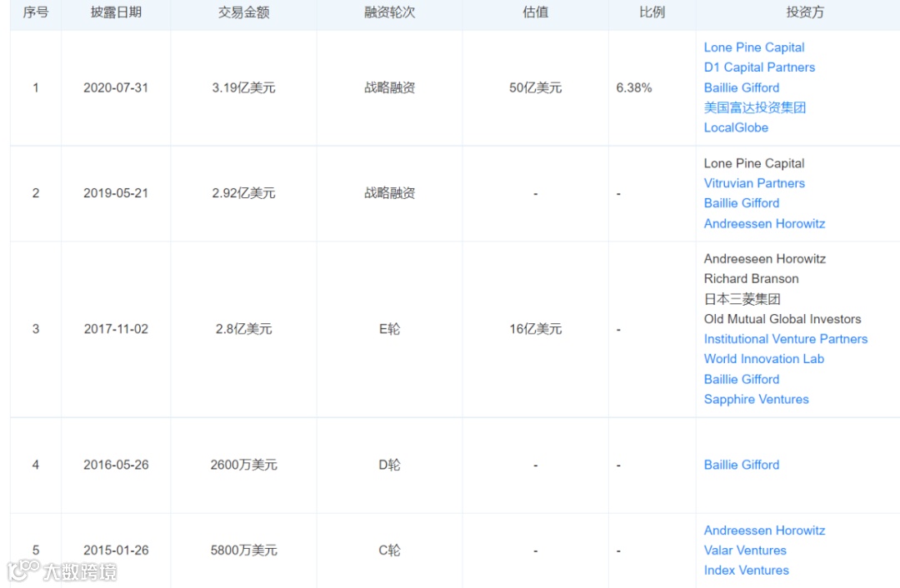Open Index Ventures investor link
Viewport: 900px width, 588px height.
pyautogui.click(x=746, y=571)
